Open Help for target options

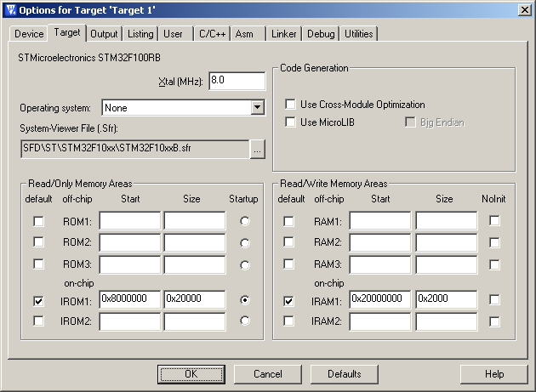tap(494, 374)
